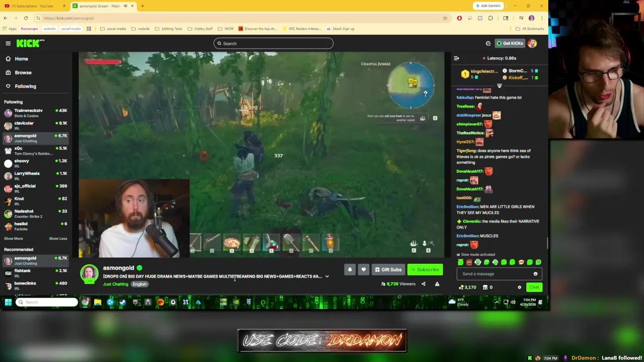Screen dimensions: 644x362
Task: Open File Explorer from taskbar
Action: 98,302
